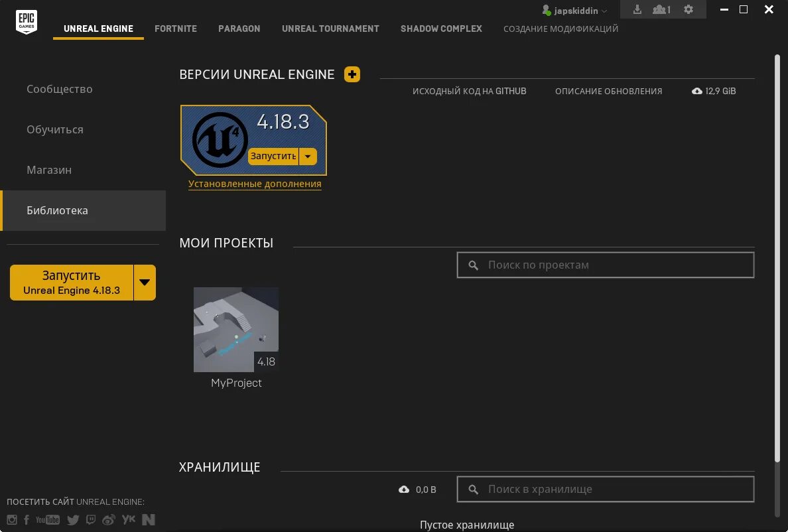This screenshot has width=788, height=532.
Task: Open the MyProject thumbnail
Action: pyautogui.click(x=236, y=330)
